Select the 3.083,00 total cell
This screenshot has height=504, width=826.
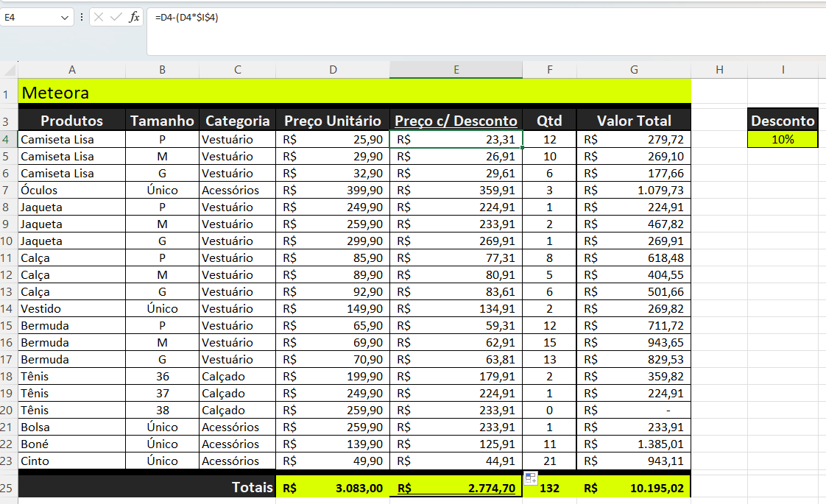pos(333,488)
